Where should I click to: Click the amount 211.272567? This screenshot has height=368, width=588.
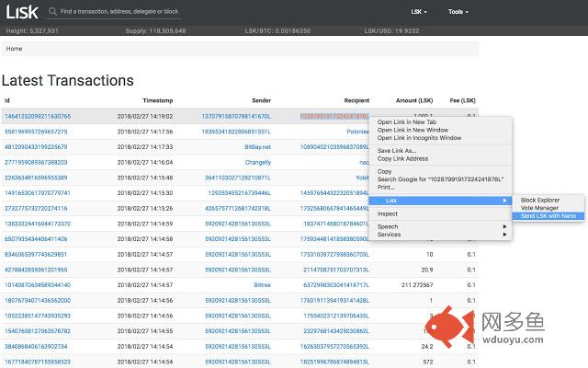[417, 285]
